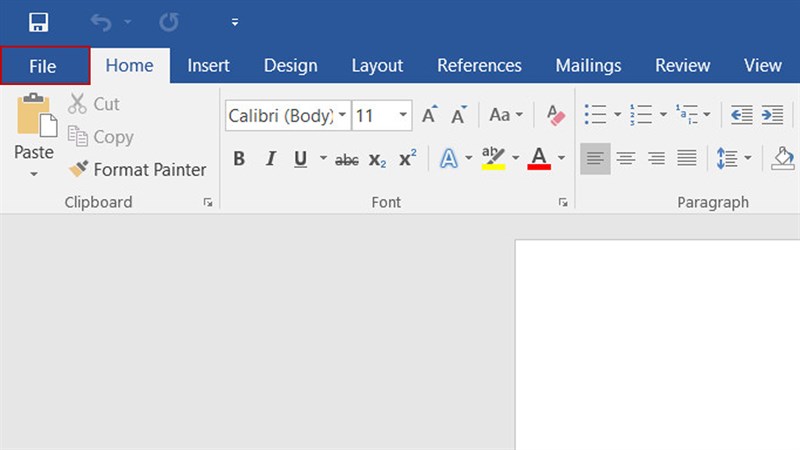Click the Clear All Formatting eraser icon

[x=555, y=115]
